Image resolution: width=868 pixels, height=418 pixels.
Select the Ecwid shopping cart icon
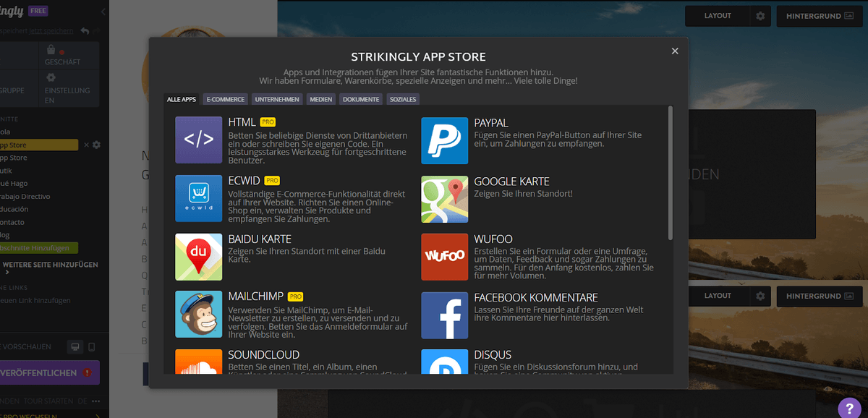[x=199, y=198]
